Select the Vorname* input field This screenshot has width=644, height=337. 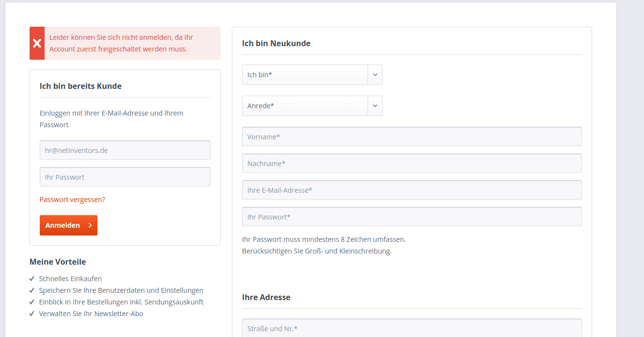pyautogui.click(x=411, y=137)
